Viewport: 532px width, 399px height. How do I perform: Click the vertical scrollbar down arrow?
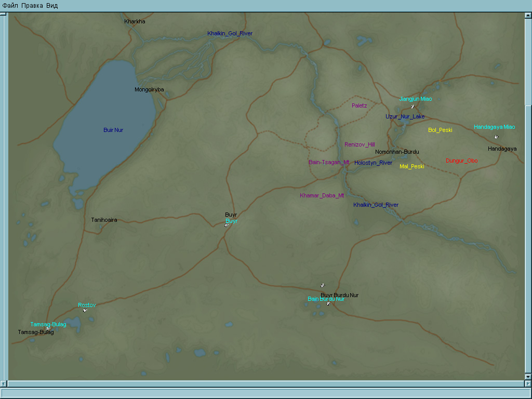pos(528,377)
